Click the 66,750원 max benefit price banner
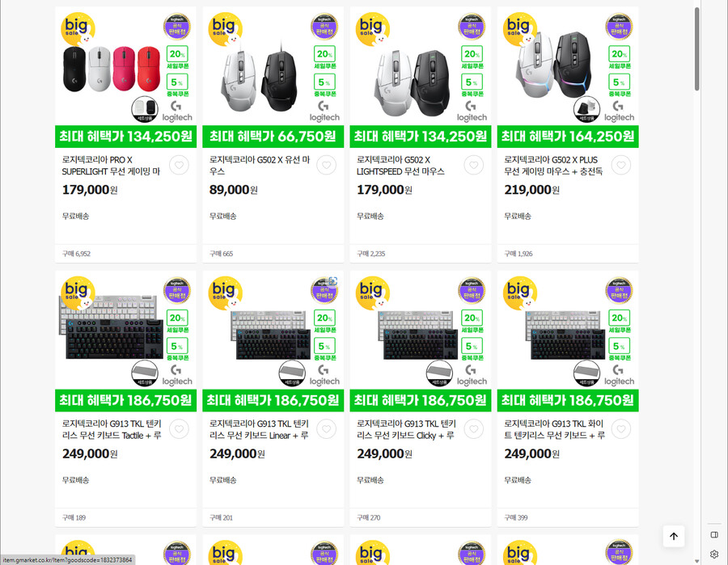728x565 pixels. [x=273, y=137]
